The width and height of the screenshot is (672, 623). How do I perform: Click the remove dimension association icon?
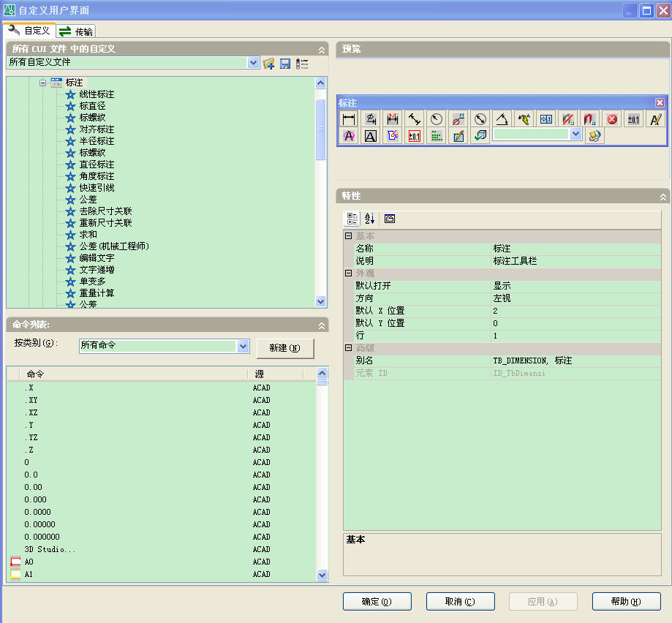[568, 118]
